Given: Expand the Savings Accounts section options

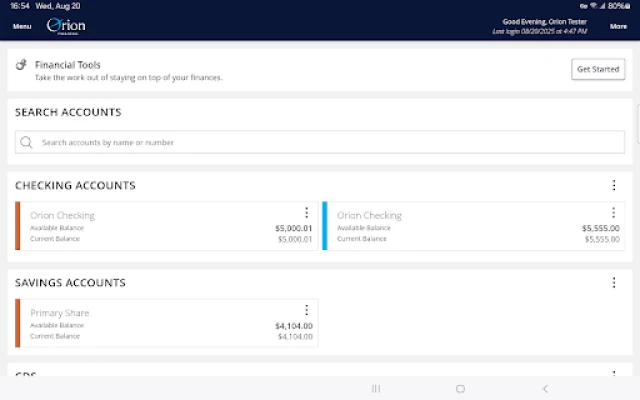Looking at the screenshot, I should [614, 283].
